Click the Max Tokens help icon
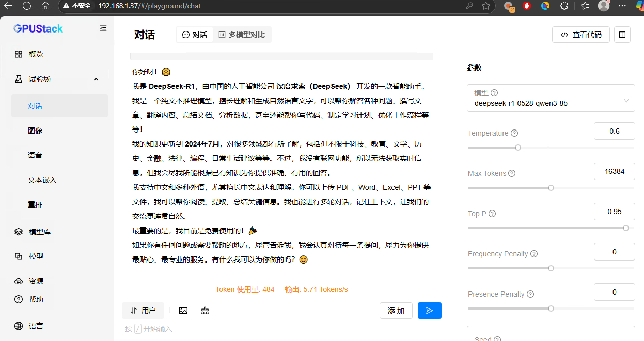644x341 pixels. [512, 173]
